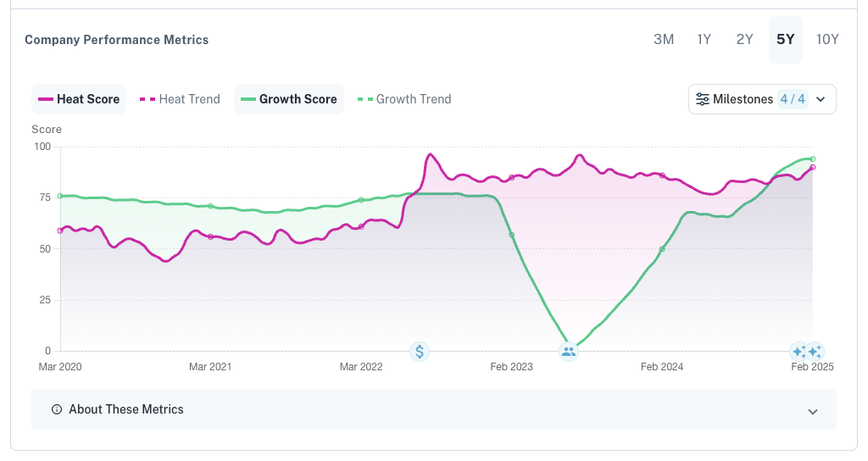Viewport: 868px width, 461px height.
Task: Click the left sparkle milestone icon
Action: (798, 352)
